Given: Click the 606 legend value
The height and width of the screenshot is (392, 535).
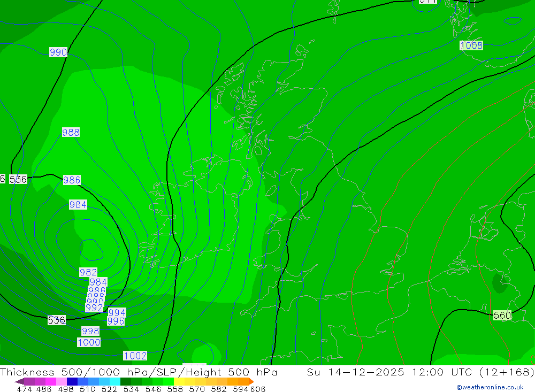Looking at the screenshot, I should click(x=258, y=389).
